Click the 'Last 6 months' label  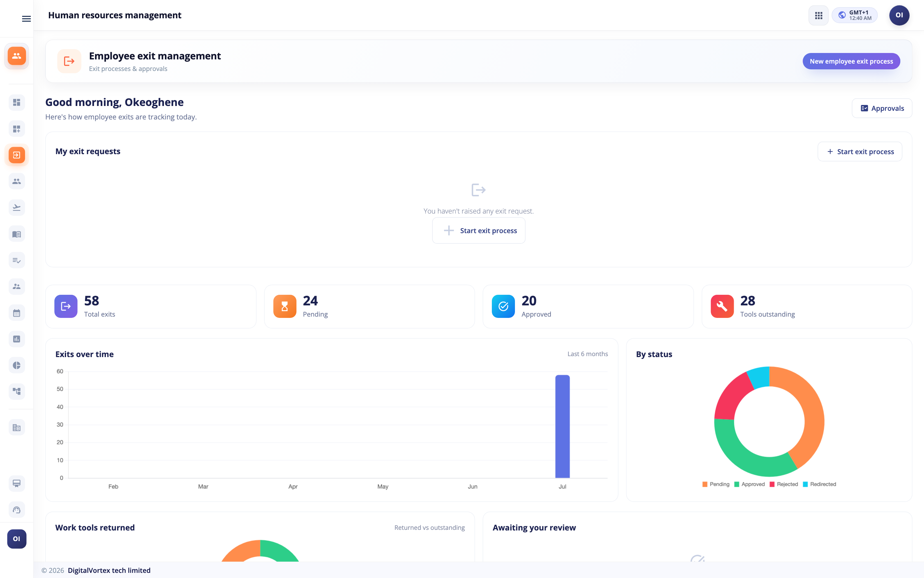coord(587,354)
